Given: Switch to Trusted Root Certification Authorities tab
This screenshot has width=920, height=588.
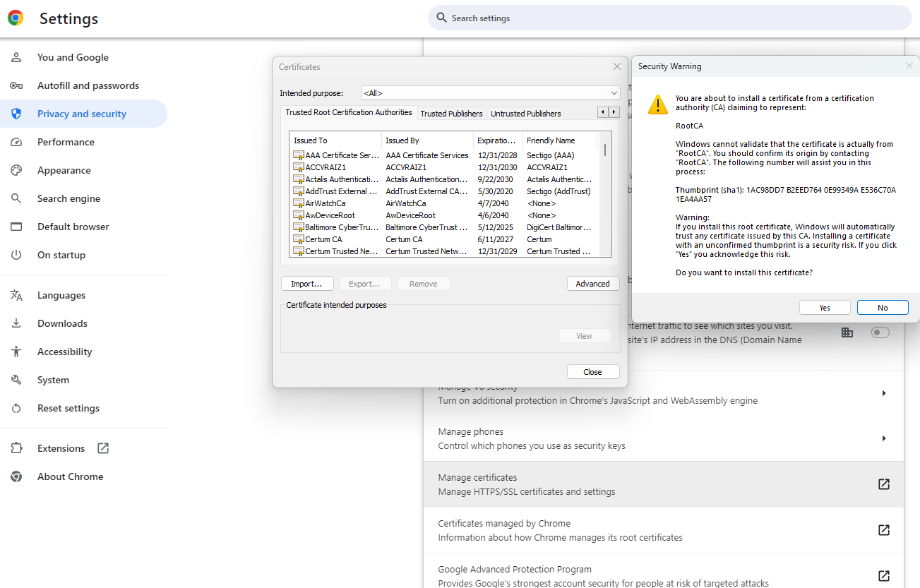Looking at the screenshot, I should pos(349,112).
